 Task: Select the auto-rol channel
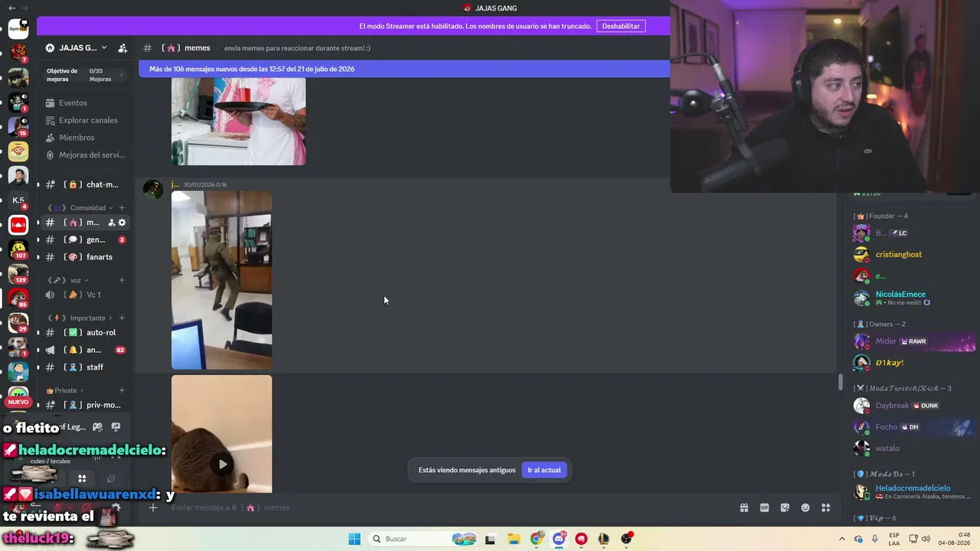tap(84, 333)
